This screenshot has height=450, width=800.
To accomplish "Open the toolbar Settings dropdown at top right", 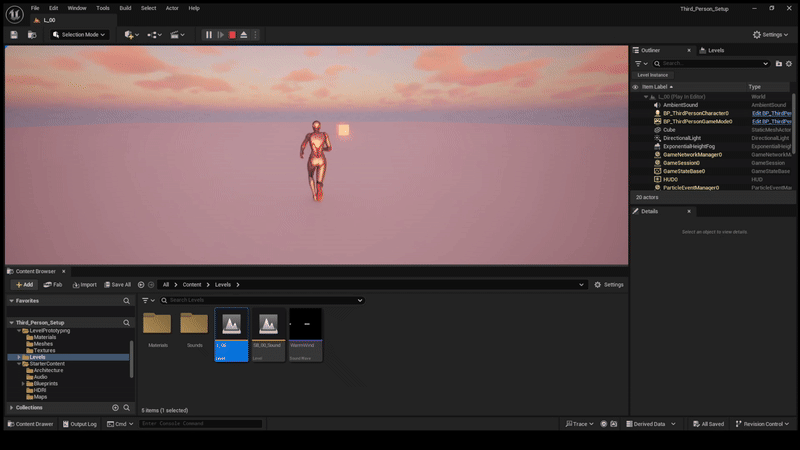I will click(x=770, y=35).
